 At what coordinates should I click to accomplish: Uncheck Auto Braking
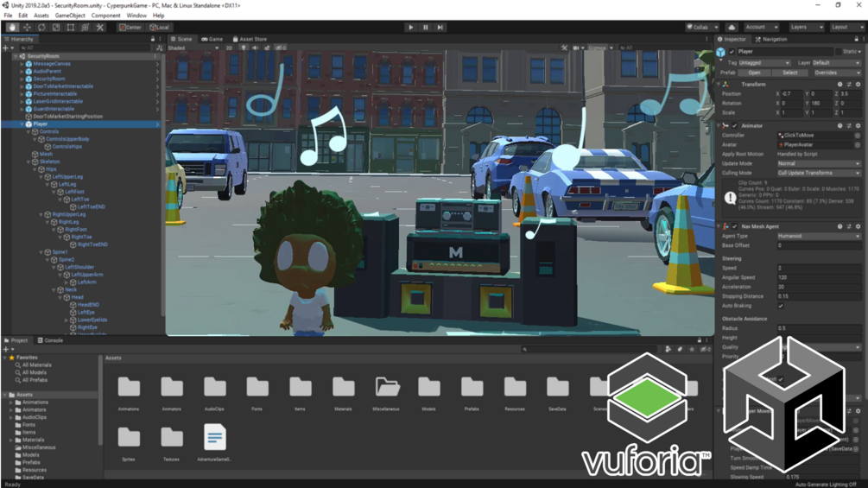[x=781, y=306]
